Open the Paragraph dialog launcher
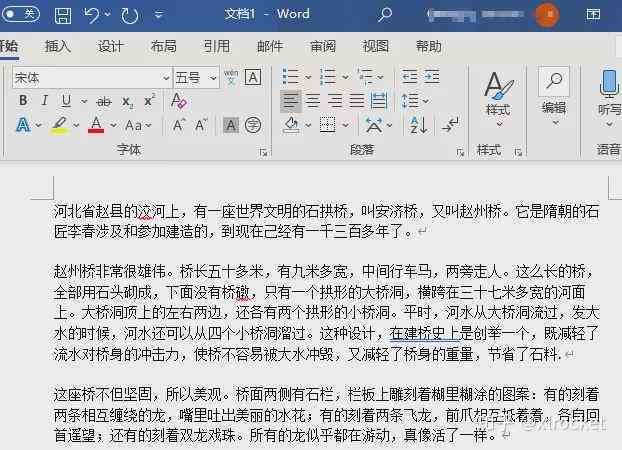Screen dimensions: 622x450 [x=460, y=152]
